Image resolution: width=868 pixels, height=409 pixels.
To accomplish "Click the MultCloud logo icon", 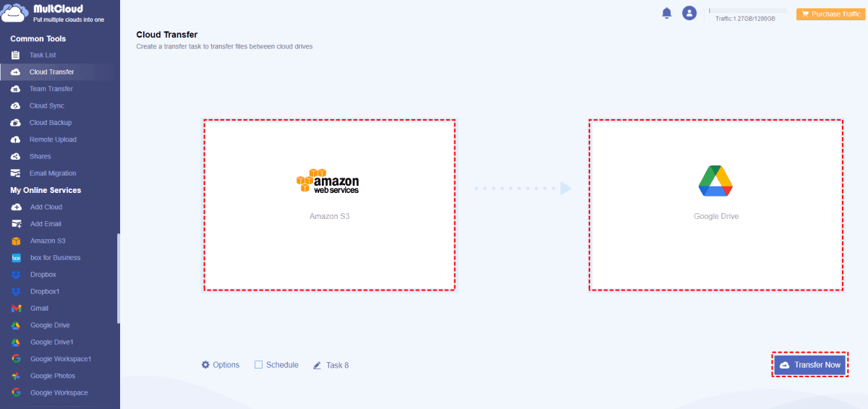I will (x=16, y=14).
